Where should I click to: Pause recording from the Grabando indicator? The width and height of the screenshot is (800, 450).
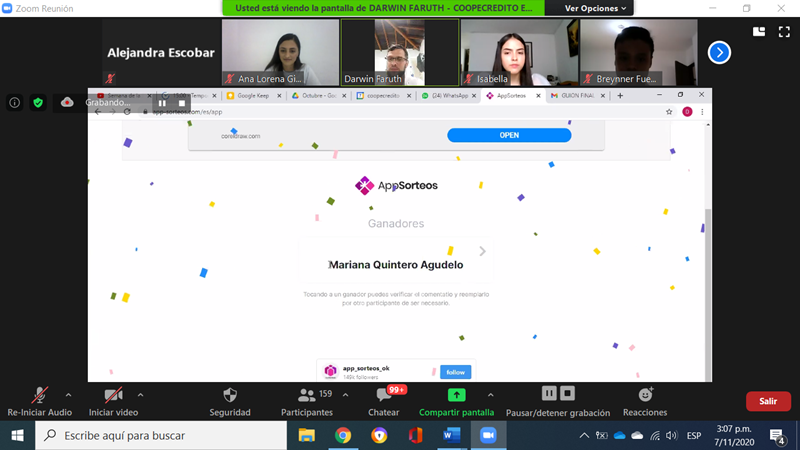[x=162, y=103]
